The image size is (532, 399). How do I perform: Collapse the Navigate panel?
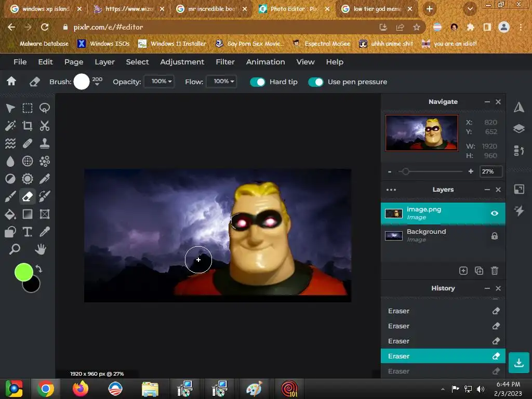pyautogui.click(x=487, y=102)
